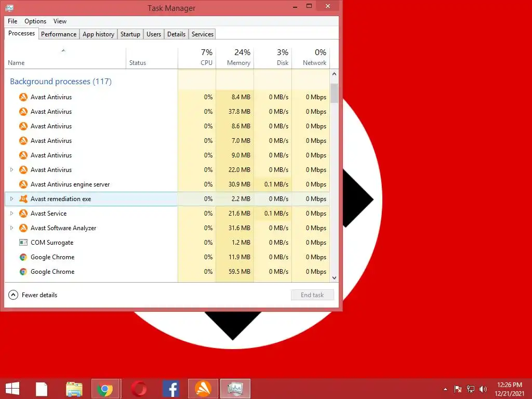Click the network tray icon
The image size is (532, 399).
(471, 389)
